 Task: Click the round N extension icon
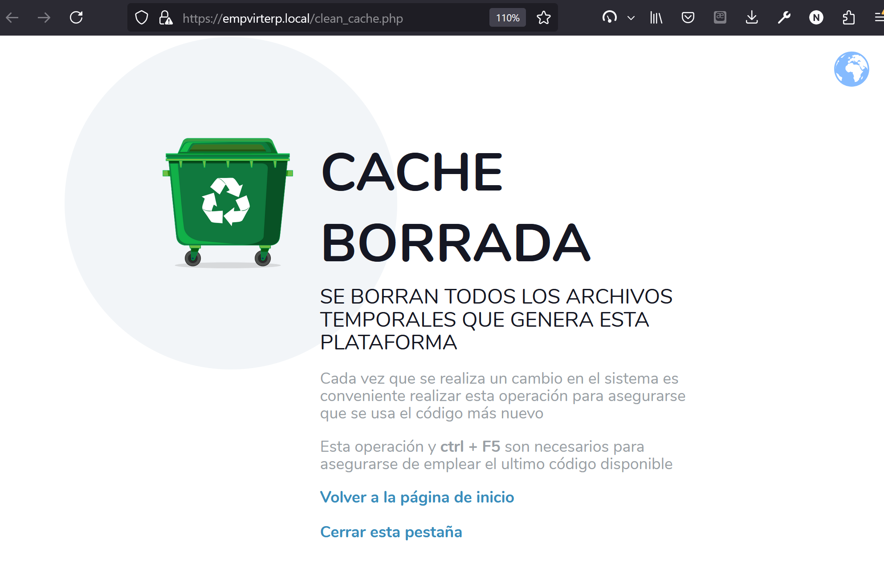coord(816,18)
